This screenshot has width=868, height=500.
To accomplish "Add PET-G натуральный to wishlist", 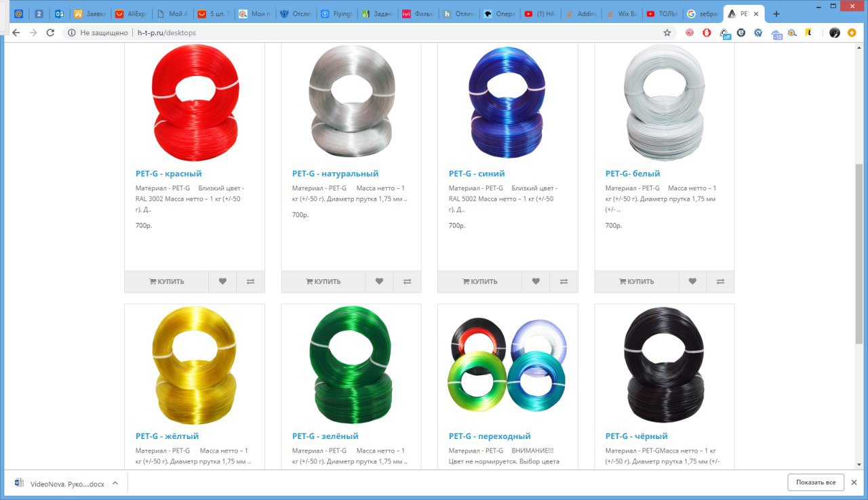I will click(x=379, y=282).
